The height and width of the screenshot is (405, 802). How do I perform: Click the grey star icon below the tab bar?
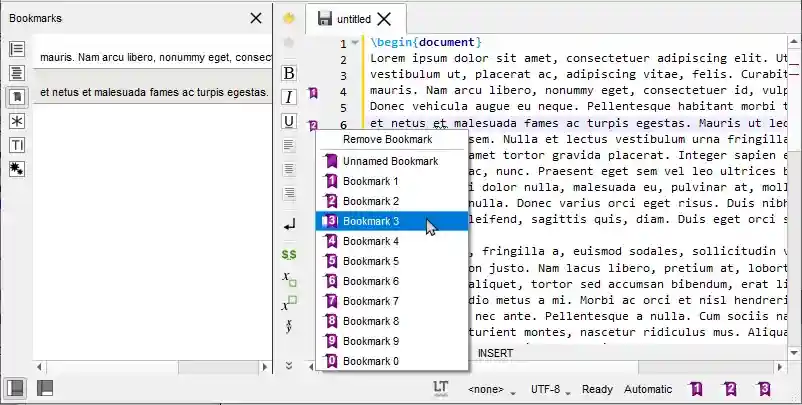(289, 42)
